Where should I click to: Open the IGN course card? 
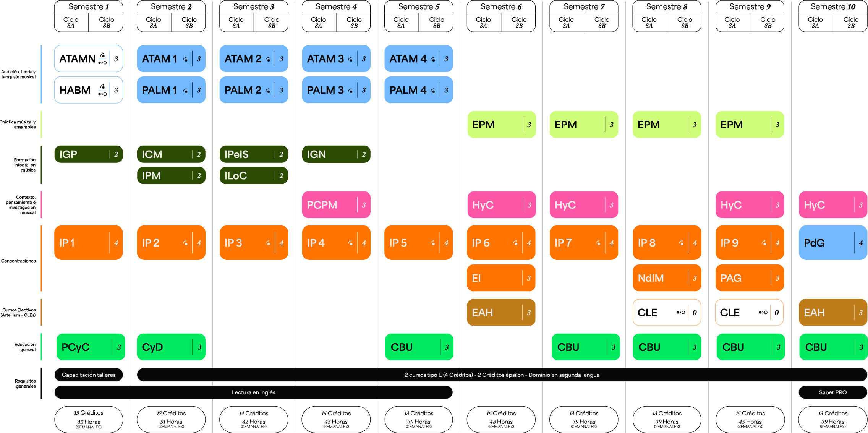336,154
